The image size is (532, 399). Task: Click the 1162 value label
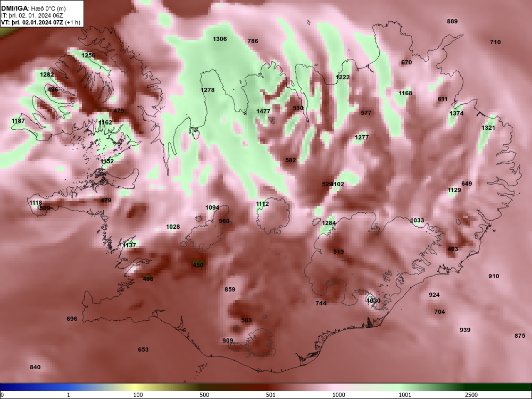tap(105, 122)
